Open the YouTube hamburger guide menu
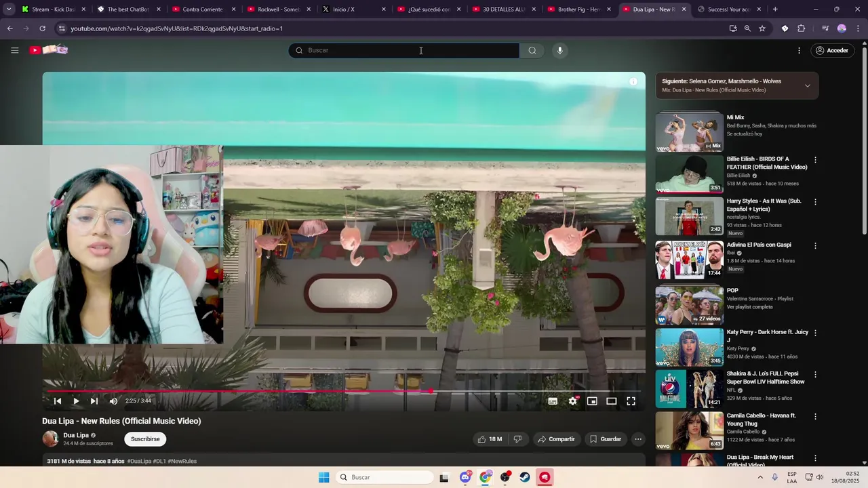The width and height of the screenshot is (868, 488). tap(14, 50)
